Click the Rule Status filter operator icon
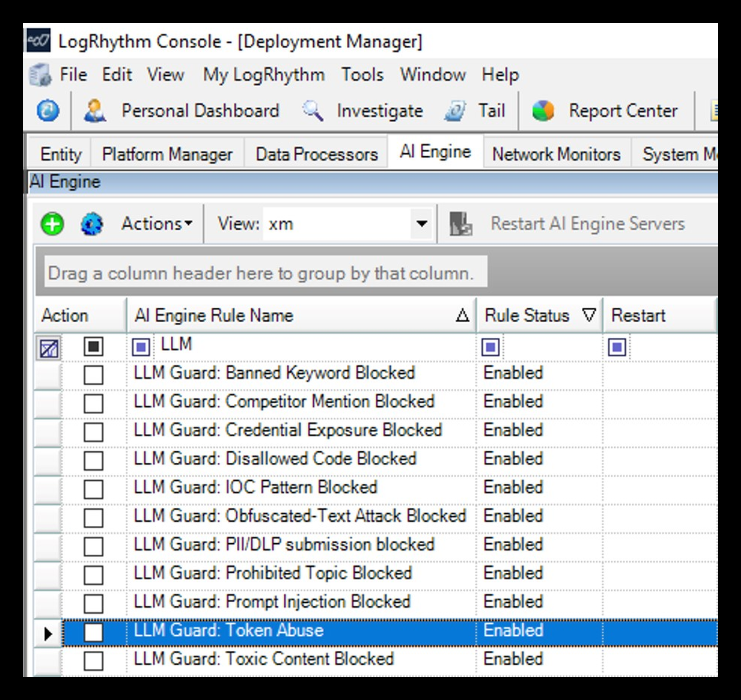Viewport: 741px width, 700px height. click(490, 347)
